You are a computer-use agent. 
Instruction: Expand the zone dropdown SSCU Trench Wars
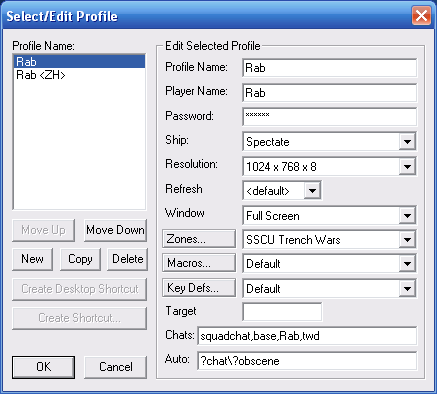pos(407,240)
